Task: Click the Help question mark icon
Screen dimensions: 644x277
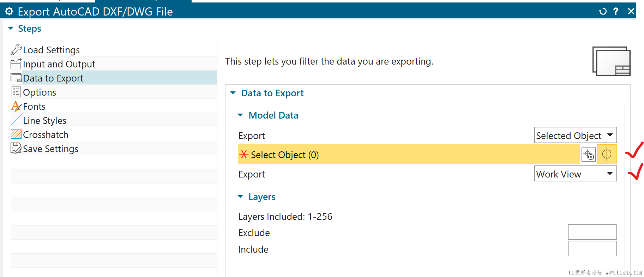Action: 616,11
